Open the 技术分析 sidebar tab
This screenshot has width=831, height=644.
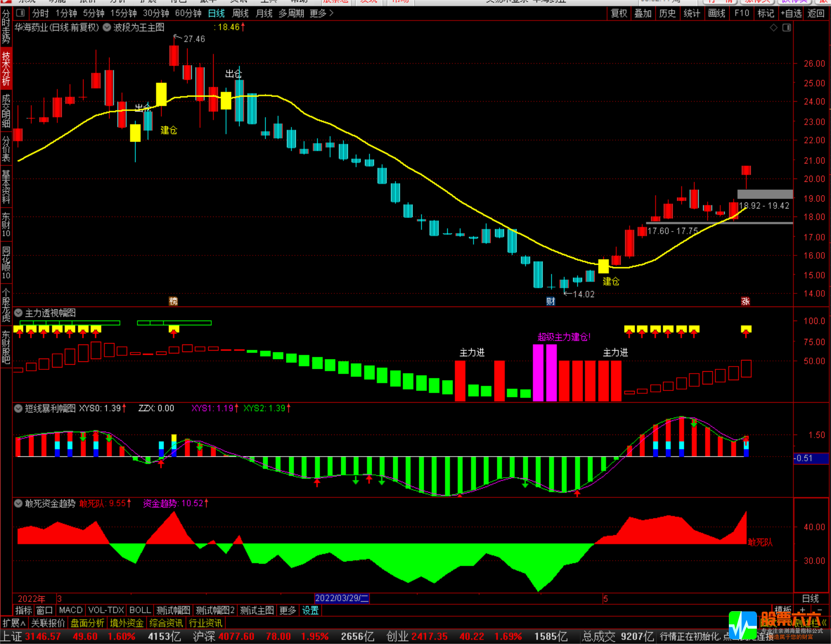click(x=6, y=68)
